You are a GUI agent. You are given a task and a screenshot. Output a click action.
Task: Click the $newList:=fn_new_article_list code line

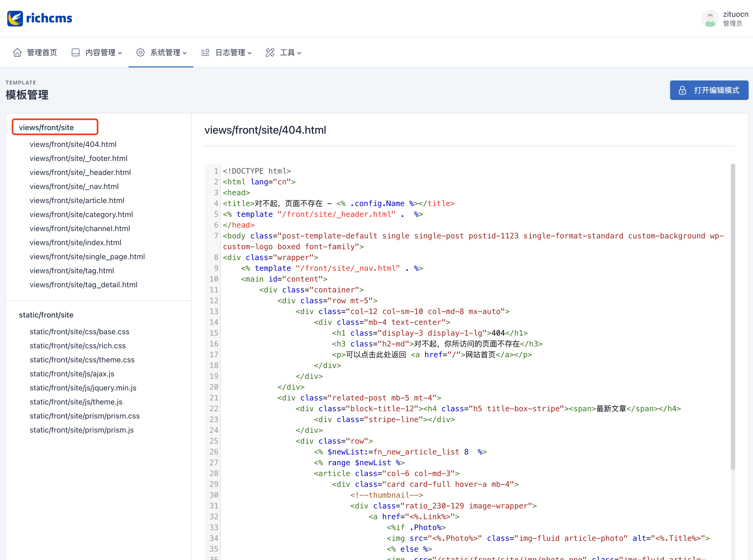pyautogui.click(x=400, y=452)
